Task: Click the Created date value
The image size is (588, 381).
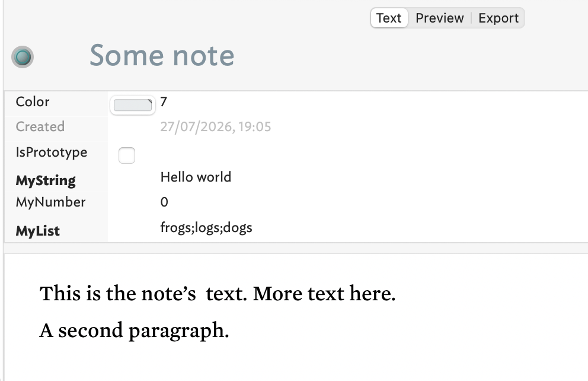Action: click(216, 127)
